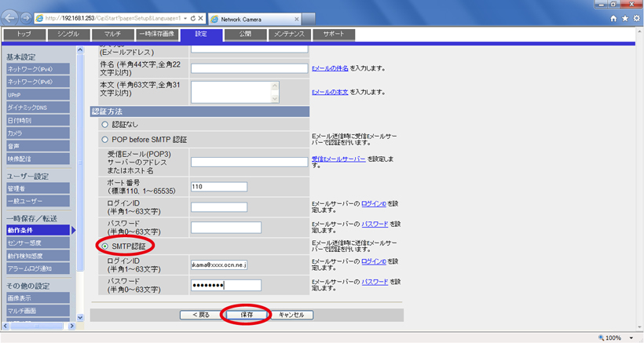Click the Favorites star icon
The width and height of the screenshot is (644, 343).
tap(624, 19)
